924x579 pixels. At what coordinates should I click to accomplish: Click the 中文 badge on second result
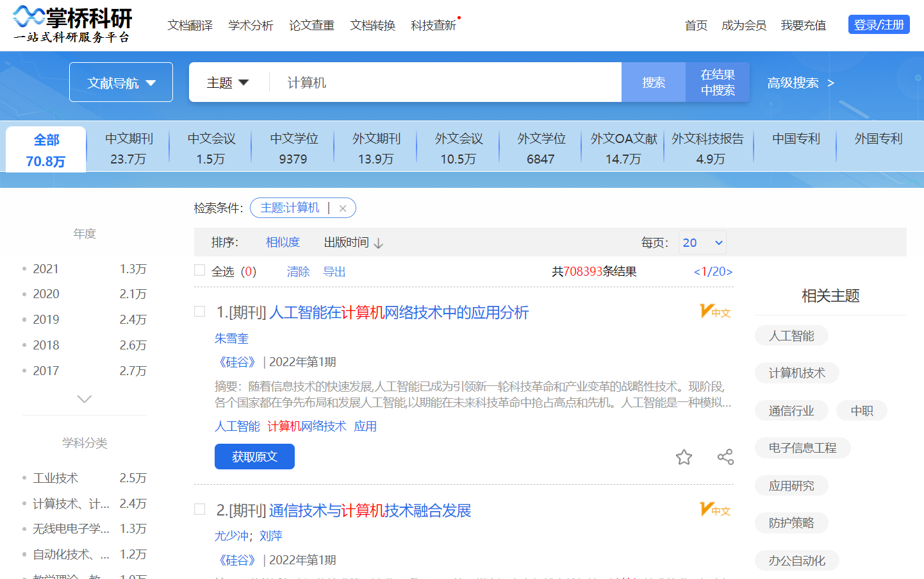tap(716, 510)
